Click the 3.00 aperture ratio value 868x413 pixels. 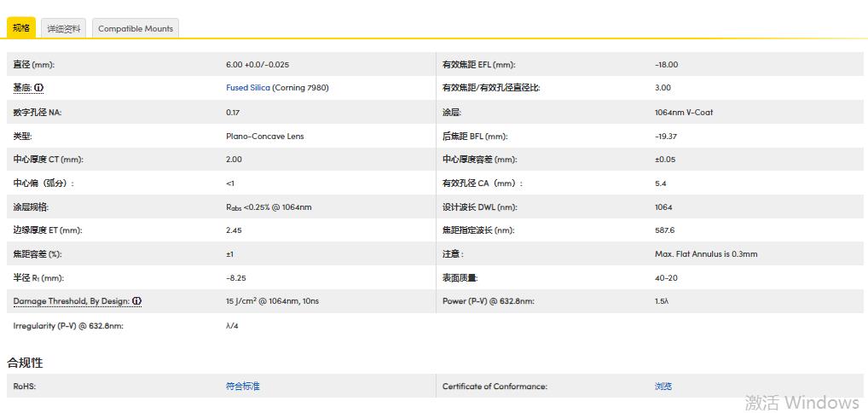(x=663, y=88)
